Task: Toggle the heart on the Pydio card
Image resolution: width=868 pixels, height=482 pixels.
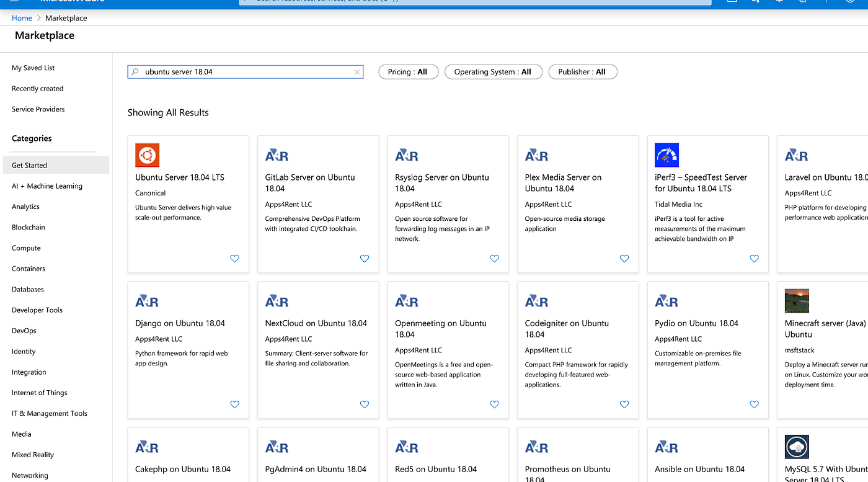Action: (x=754, y=404)
